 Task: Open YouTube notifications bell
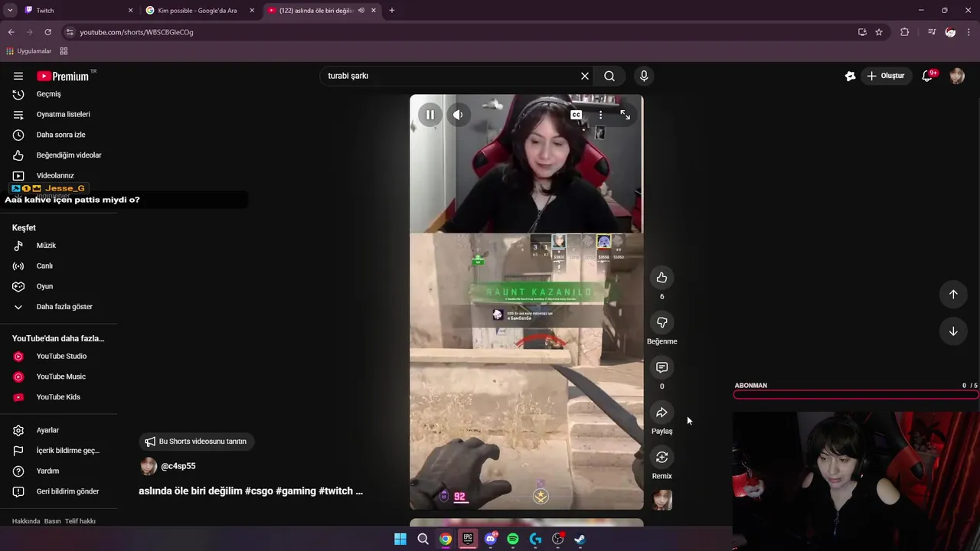(928, 76)
